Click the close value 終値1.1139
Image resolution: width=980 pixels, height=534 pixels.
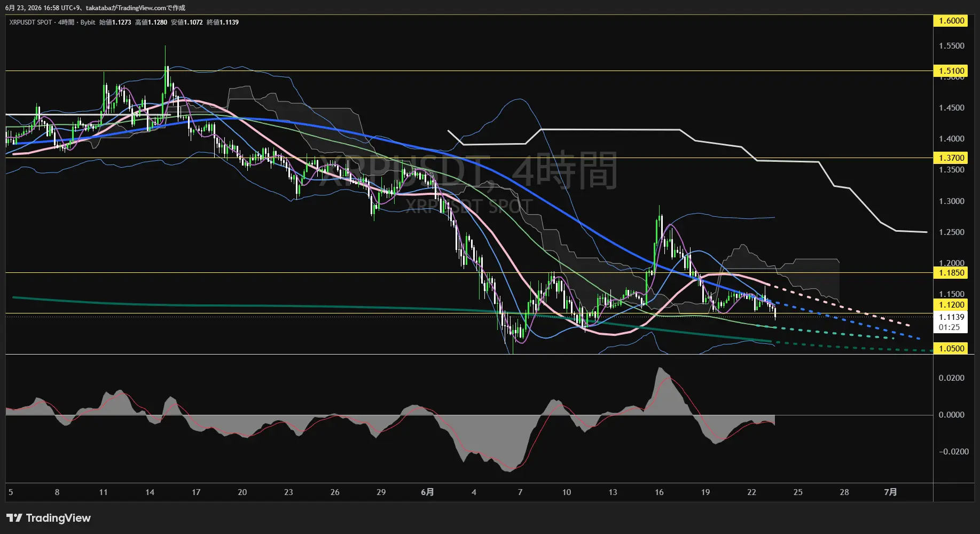pyautogui.click(x=223, y=22)
